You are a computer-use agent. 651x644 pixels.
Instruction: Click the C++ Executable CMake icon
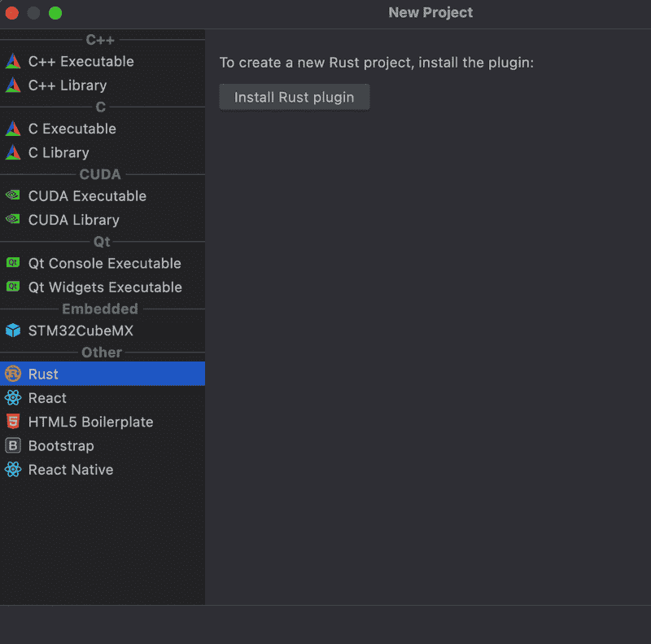13,62
